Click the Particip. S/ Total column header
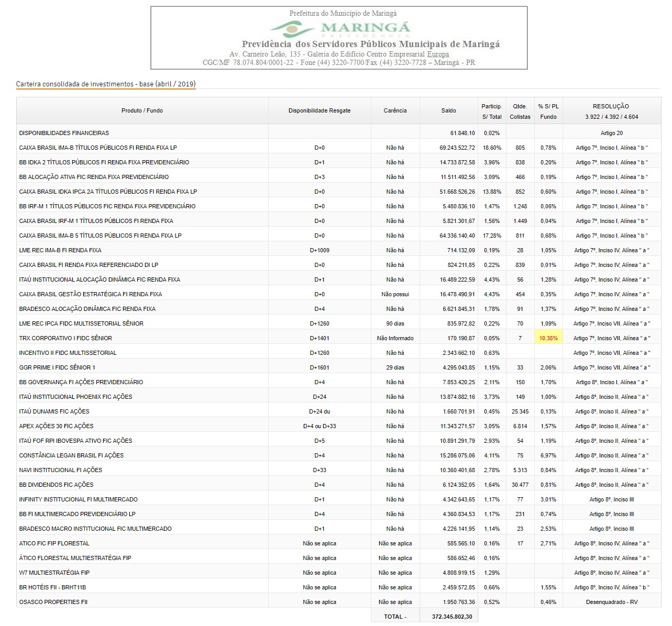The image size is (672, 626). (x=491, y=111)
